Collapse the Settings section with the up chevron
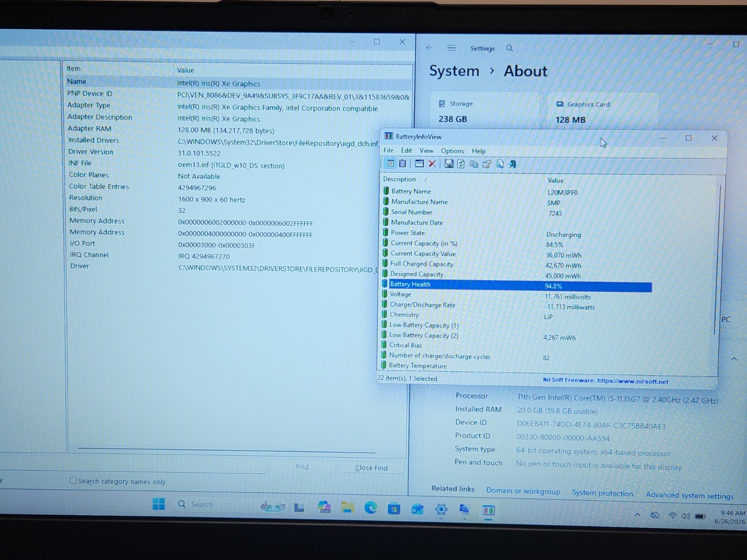Image resolution: width=747 pixels, height=560 pixels. click(x=734, y=359)
